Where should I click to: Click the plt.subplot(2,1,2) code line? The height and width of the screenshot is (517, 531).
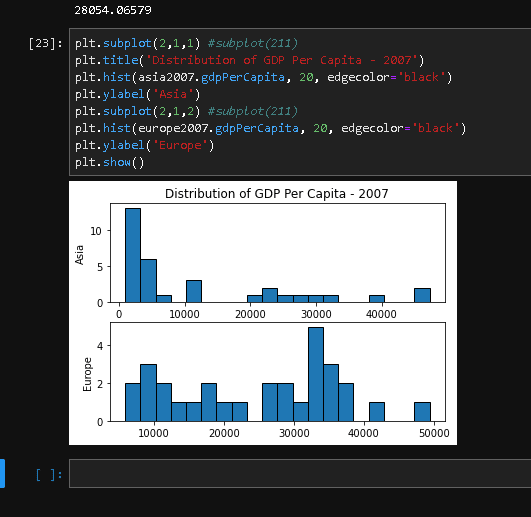pos(186,111)
